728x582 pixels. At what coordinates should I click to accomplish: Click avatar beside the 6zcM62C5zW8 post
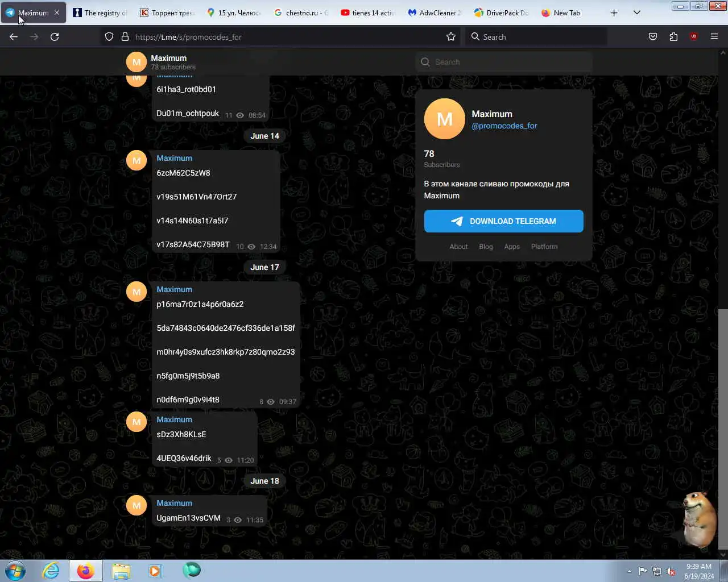[x=136, y=160]
